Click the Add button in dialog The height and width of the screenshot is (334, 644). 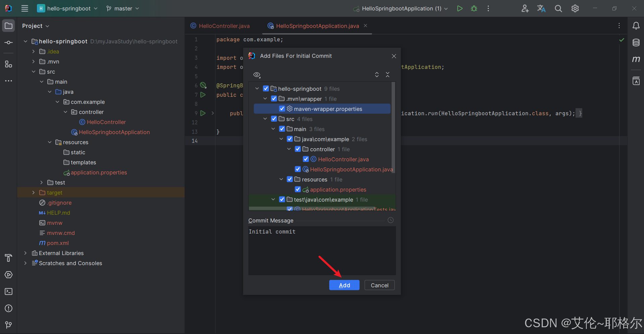[344, 285]
